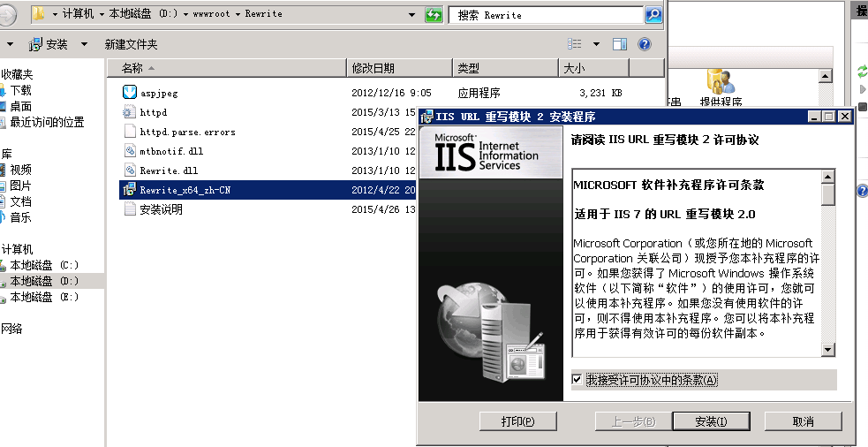
Task: Accept license terms checkbox 我接受许可协议中的条款
Action: point(577,380)
